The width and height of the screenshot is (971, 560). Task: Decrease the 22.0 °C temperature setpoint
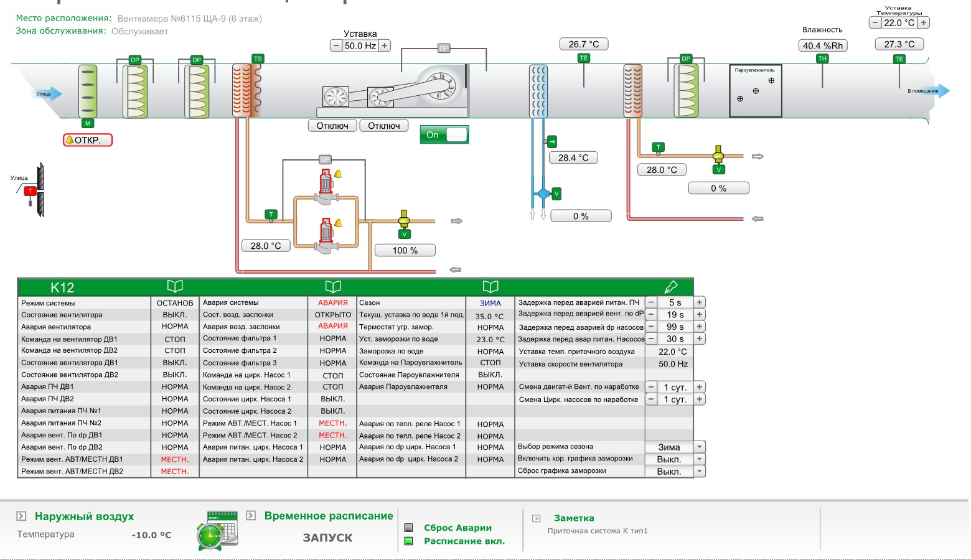875,22
